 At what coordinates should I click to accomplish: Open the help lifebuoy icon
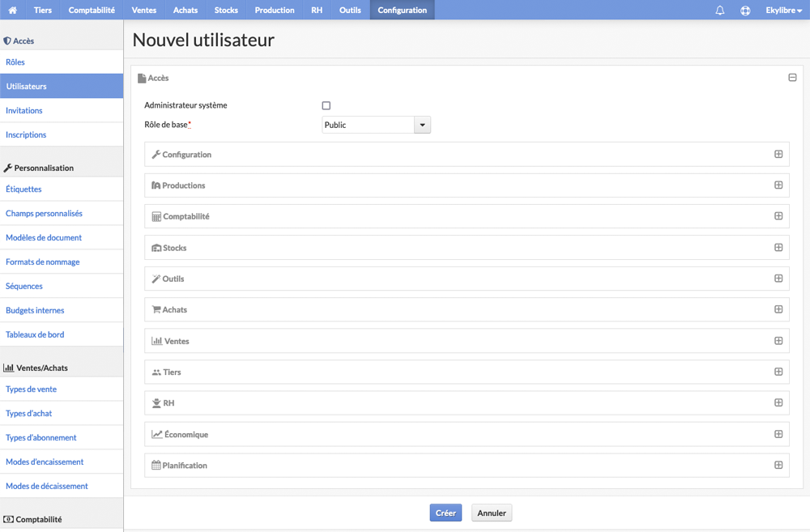[x=745, y=11]
